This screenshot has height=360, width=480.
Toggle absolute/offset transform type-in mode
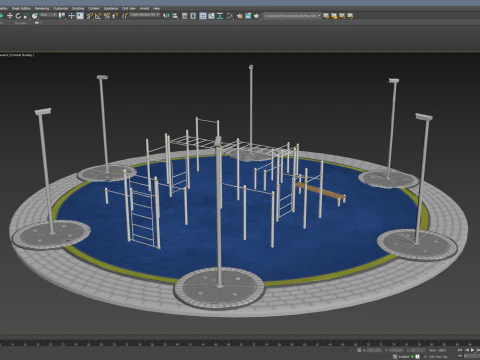pyautogui.click(x=359, y=350)
